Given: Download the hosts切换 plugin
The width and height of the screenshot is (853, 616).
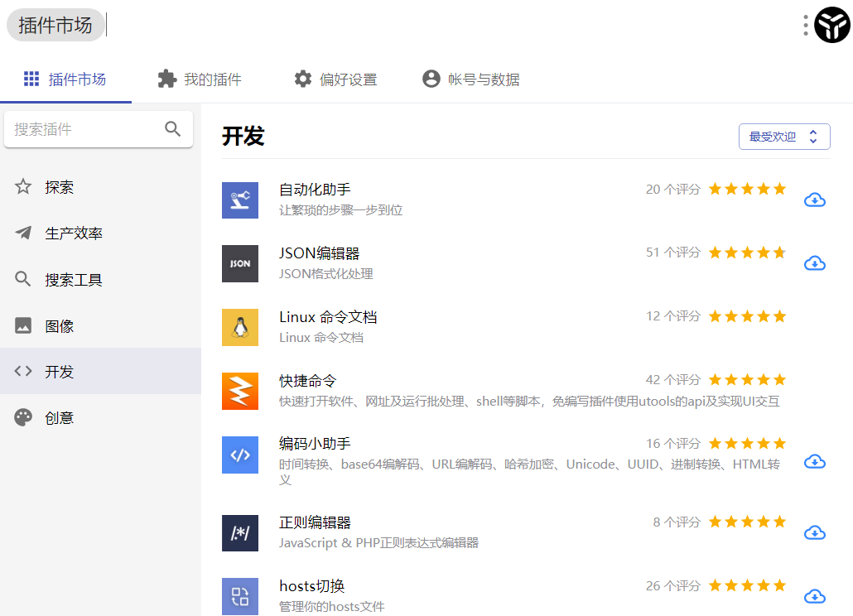Looking at the screenshot, I should pos(814,596).
